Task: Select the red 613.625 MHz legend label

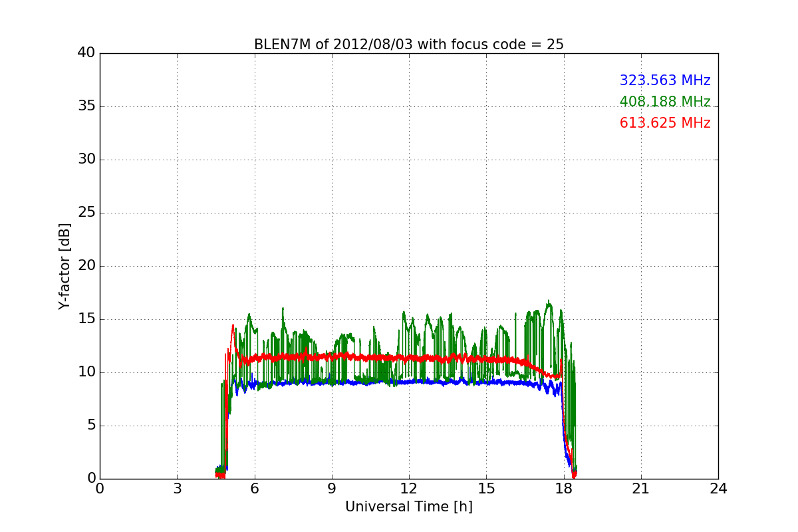Action: coord(665,123)
